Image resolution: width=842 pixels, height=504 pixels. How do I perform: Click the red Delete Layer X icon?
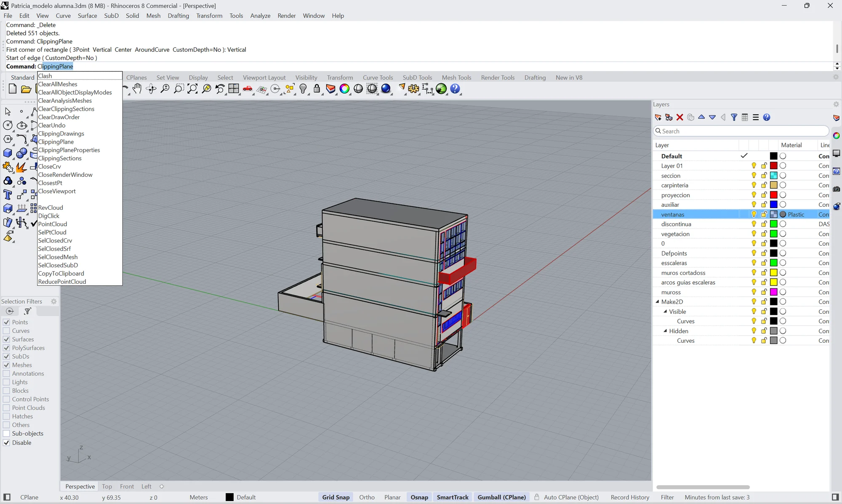pos(679,117)
